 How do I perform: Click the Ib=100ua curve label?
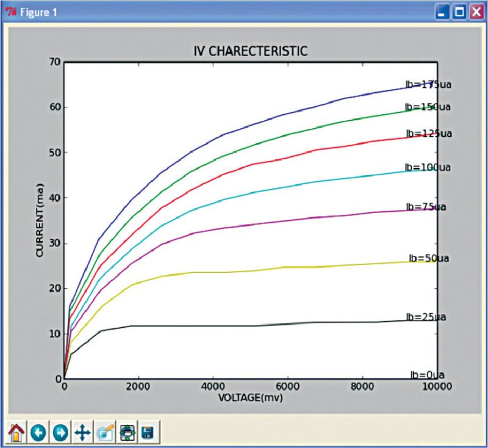tap(427, 167)
